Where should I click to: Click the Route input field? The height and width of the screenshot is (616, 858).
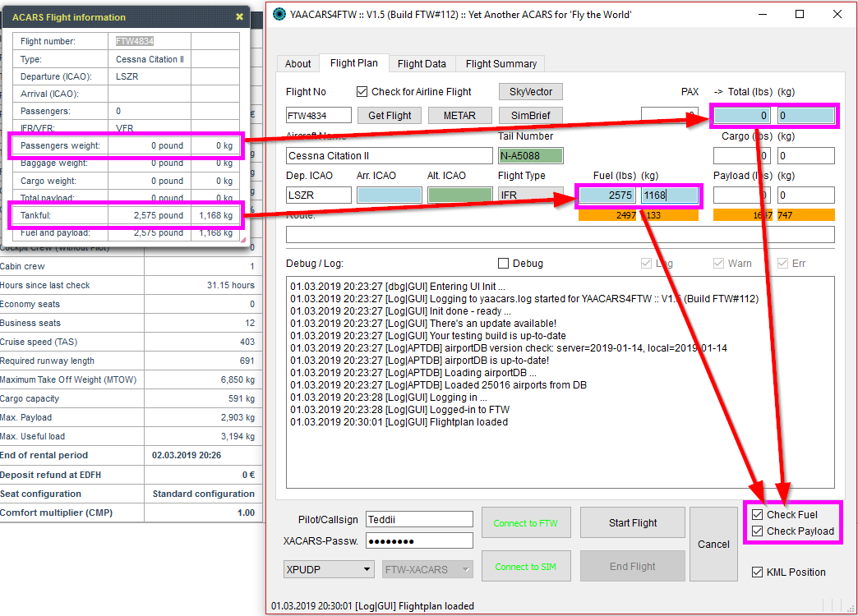(560, 235)
